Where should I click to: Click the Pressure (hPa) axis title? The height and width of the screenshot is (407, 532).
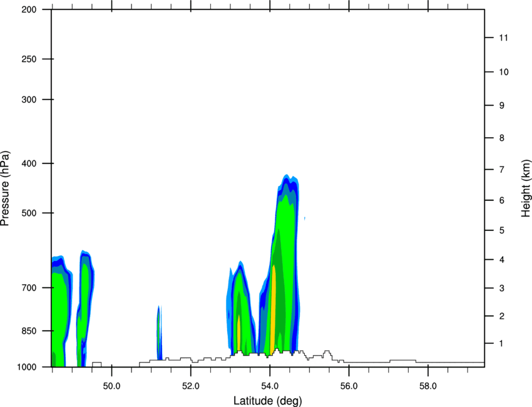click(x=5, y=188)
